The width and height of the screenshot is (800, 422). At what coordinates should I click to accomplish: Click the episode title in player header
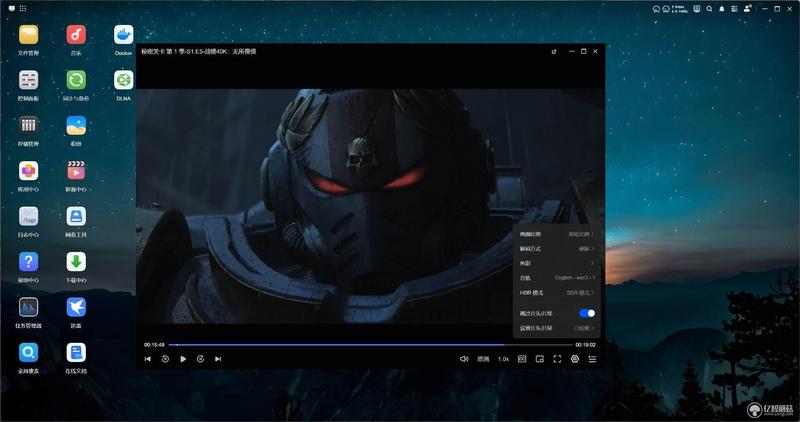199,52
